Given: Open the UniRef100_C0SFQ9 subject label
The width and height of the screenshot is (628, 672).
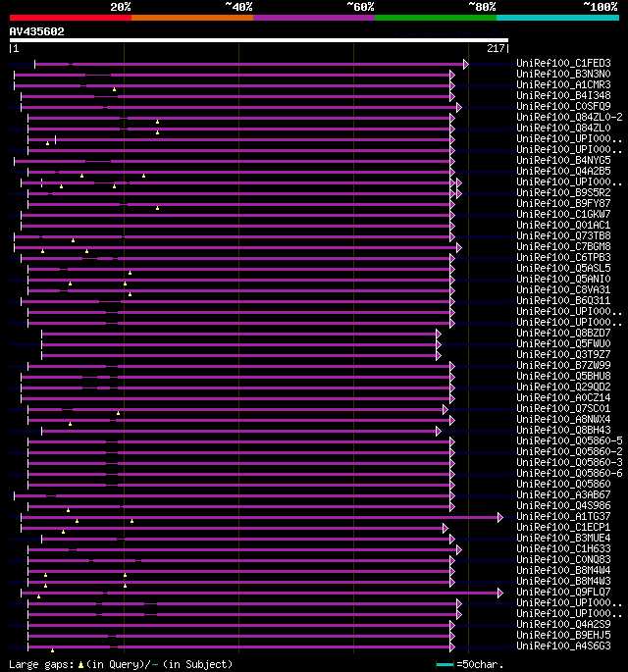Looking at the screenshot, I should [563, 106].
